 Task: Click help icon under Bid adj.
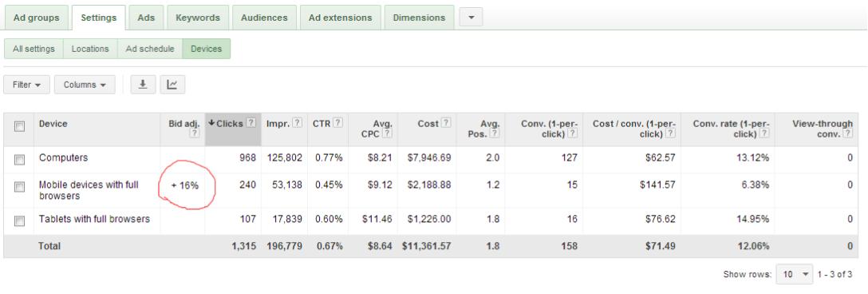pyautogui.click(x=194, y=133)
